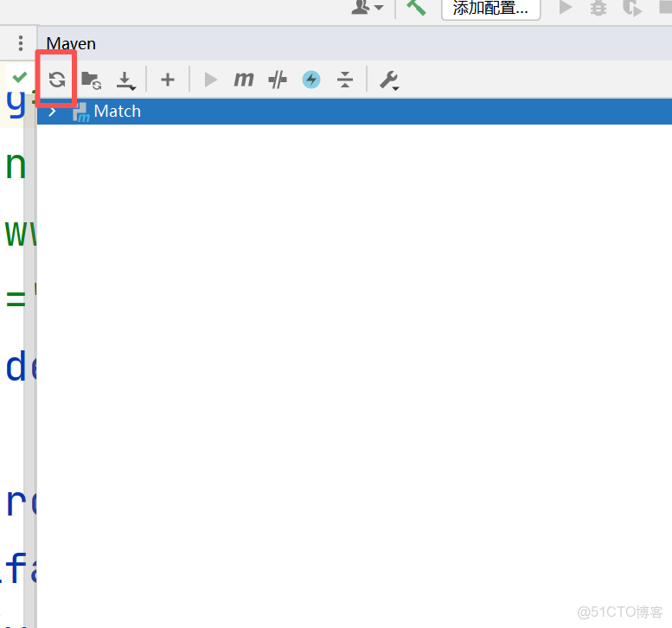Open Maven settings wrench dropdown
Screen dimensions: 672x628
tap(389, 80)
